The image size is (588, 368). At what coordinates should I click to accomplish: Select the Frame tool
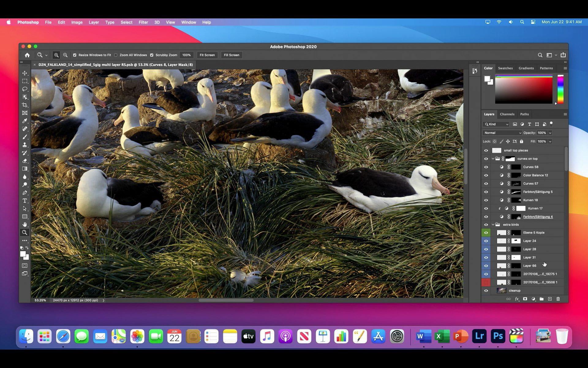(25, 113)
